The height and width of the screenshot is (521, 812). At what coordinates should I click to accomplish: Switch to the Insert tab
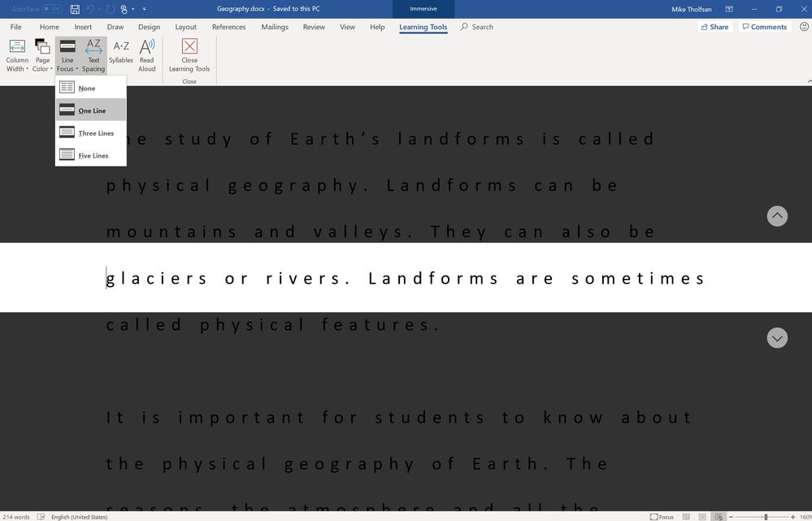point(83,27)
